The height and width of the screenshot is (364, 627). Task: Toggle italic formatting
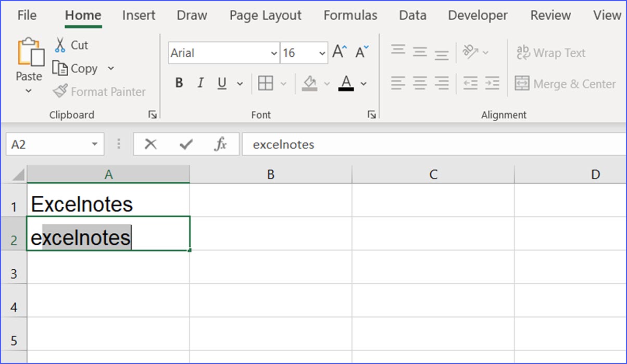click(x=200, y=83)
